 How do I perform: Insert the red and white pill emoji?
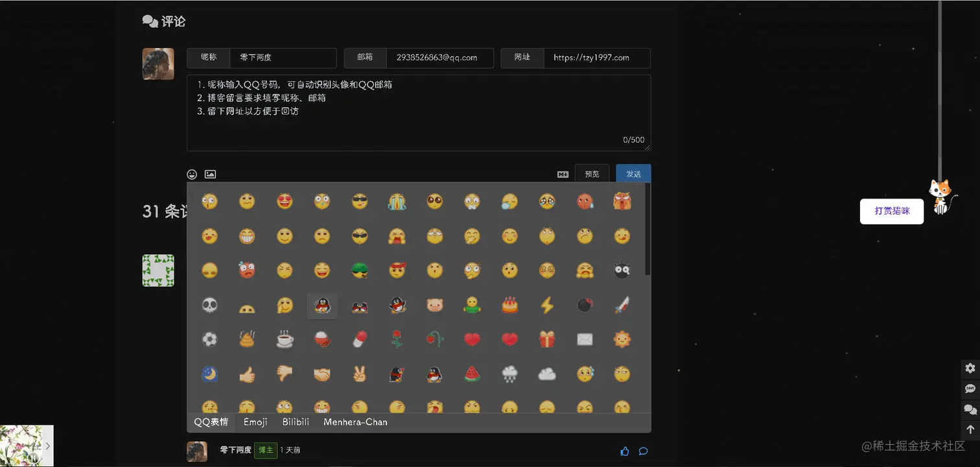click(x=360, y=339)
